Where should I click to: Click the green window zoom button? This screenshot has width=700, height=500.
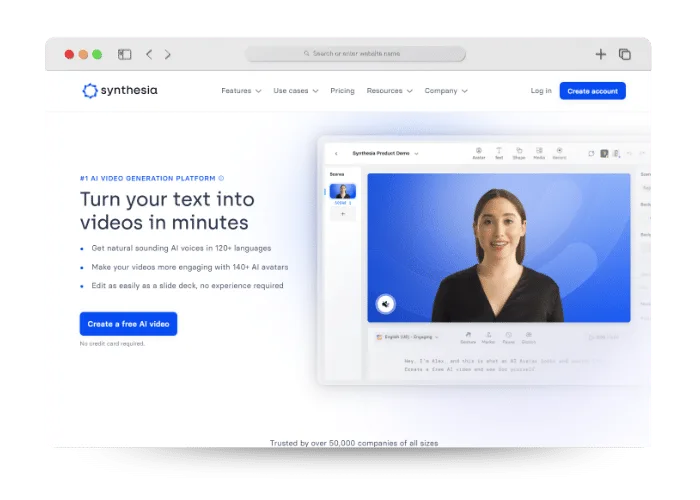(97, 54)
